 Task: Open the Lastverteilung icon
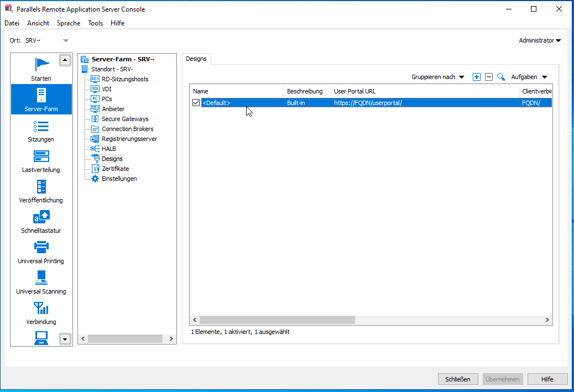point(41,156)
